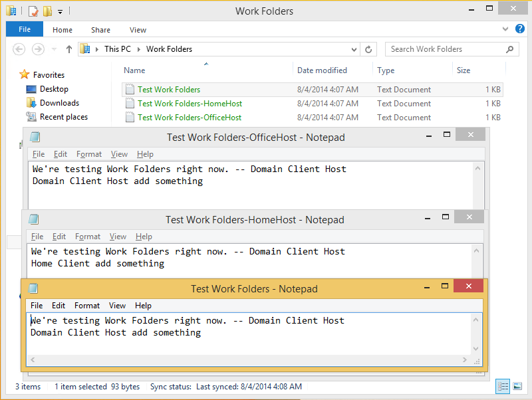Open Help menu in Test Work Folders Notepad
Image resolution: width=532 pixels, height=400 pixels.
143,306
